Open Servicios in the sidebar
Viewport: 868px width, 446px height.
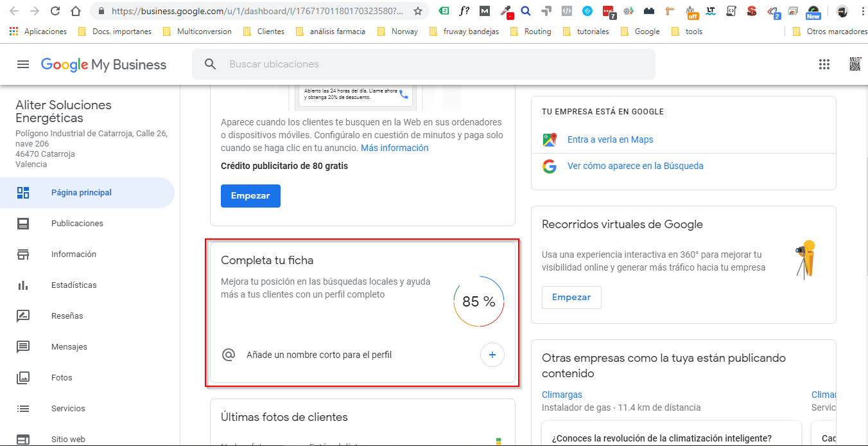pos(87,409)
